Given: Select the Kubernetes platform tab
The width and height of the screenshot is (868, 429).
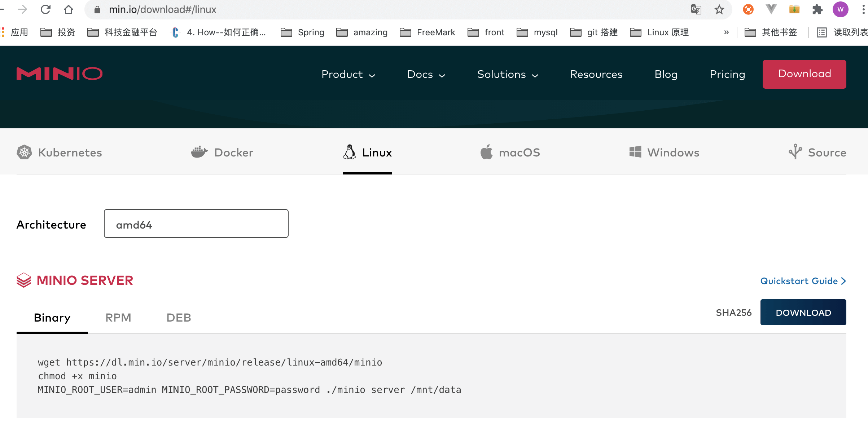Looking at the screenshot, I should [x=60, y=152].
